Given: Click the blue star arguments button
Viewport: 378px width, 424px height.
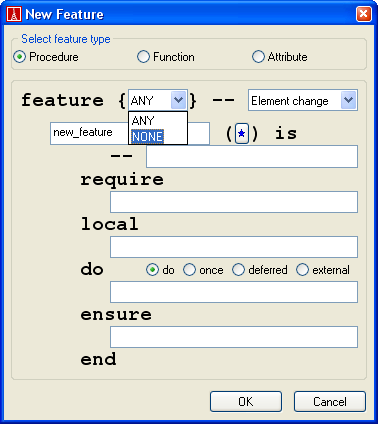Looking at the screenshot, I should click(x=242, y=133).
